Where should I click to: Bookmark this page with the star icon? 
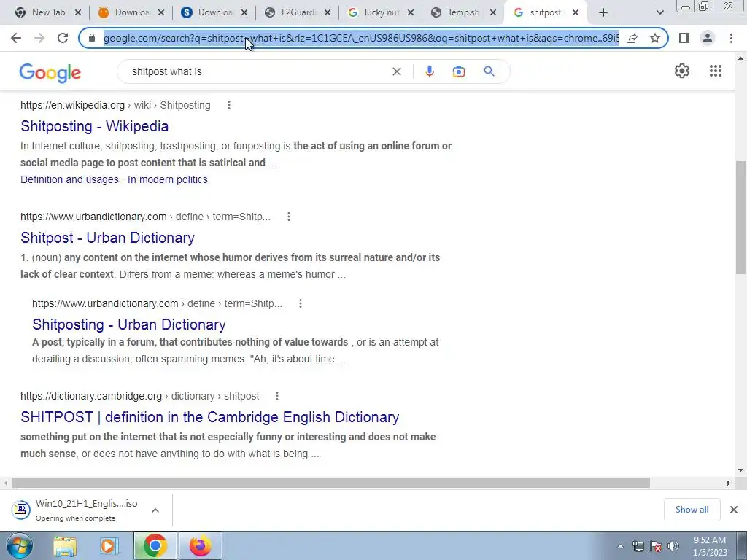(x=655, y=38)
